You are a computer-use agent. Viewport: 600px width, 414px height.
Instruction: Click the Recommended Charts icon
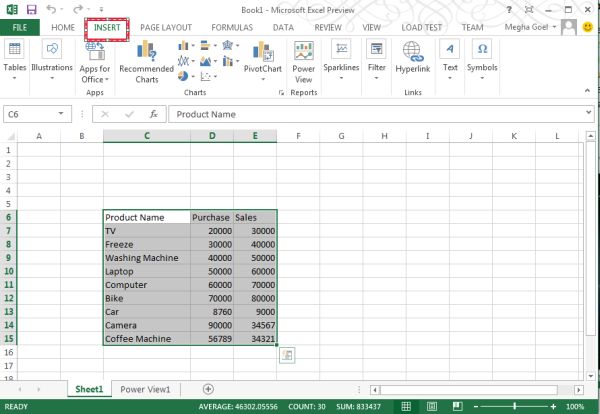(x=147, y=51)
